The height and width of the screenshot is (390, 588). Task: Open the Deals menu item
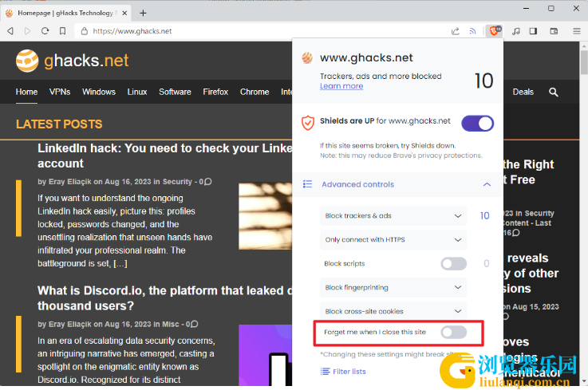tap(523, 92)
